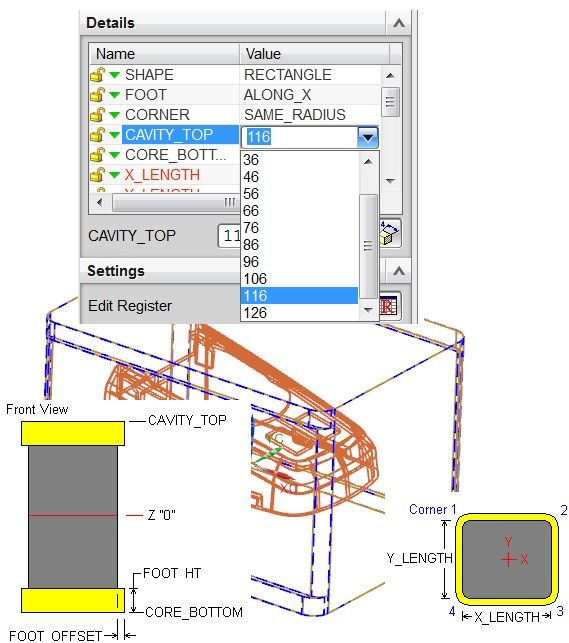Click the lock icon next to X_LENGTH

[x=97, y=175]
